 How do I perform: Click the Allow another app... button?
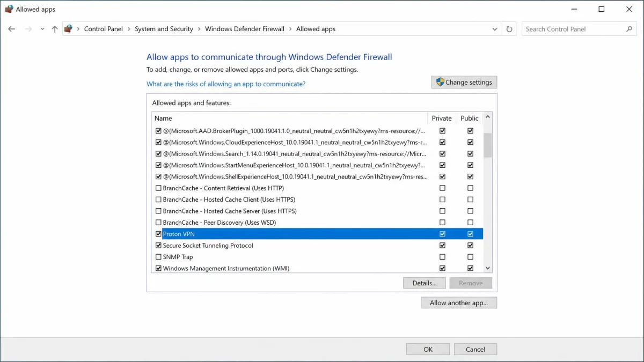(459, 303)
